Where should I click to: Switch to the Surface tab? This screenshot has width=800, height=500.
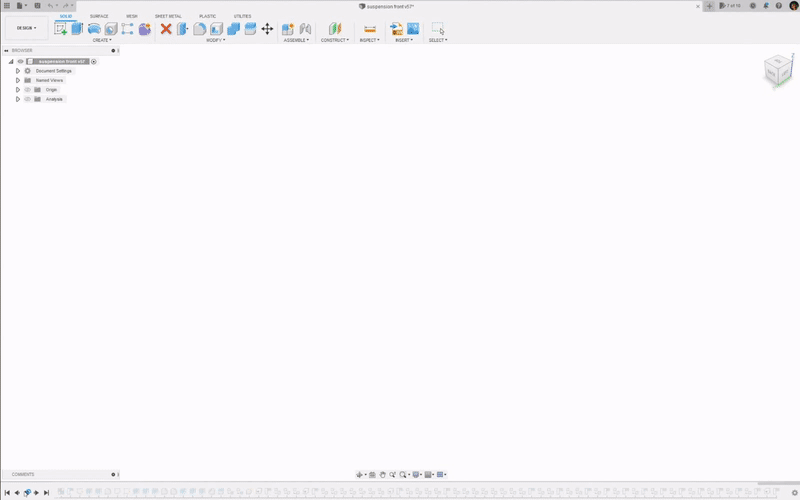pos(99,16)
